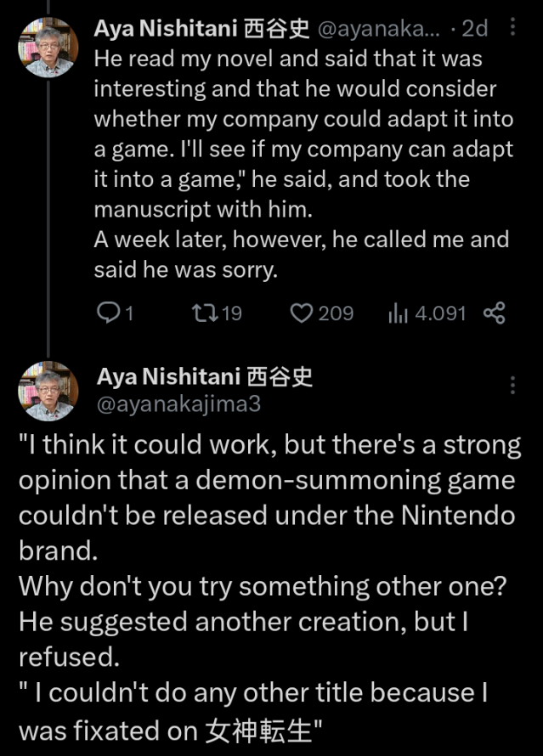The width and height of the screenshot is (543, 756).
Task: Visit the @ayanakajima3 handle
Action: pyautogui.click(x=178, y=403)
